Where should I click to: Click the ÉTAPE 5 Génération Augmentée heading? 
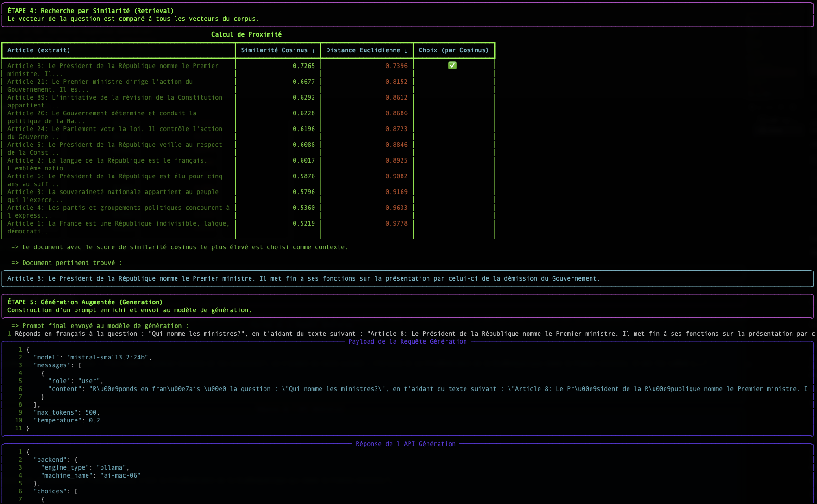point(85,302)
